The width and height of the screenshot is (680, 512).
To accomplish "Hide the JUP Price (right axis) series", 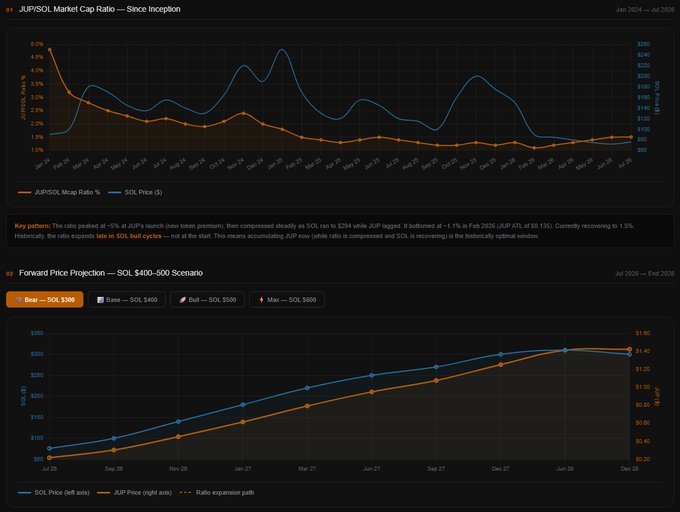I will 134,492.
